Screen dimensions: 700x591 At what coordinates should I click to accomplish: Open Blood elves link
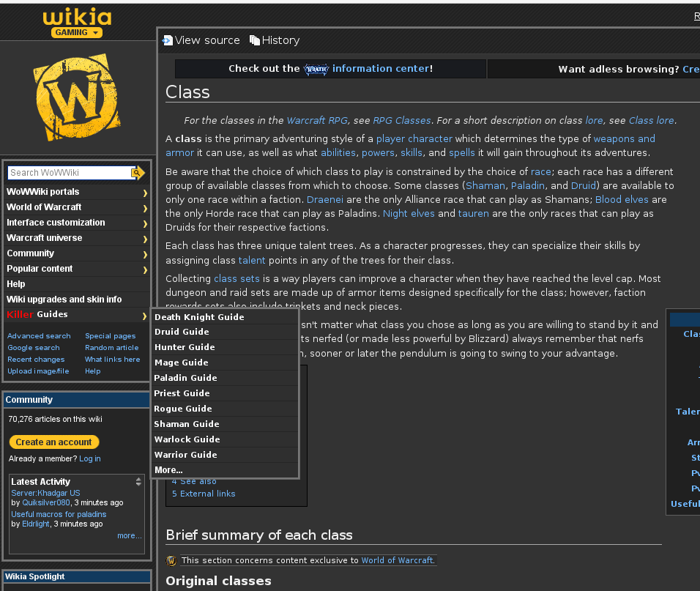622,199
